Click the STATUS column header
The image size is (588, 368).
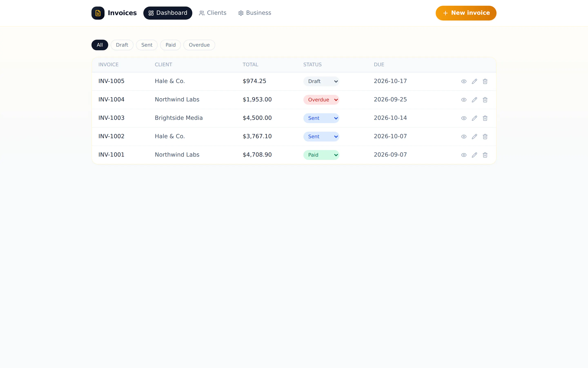(x=312, y=64)
